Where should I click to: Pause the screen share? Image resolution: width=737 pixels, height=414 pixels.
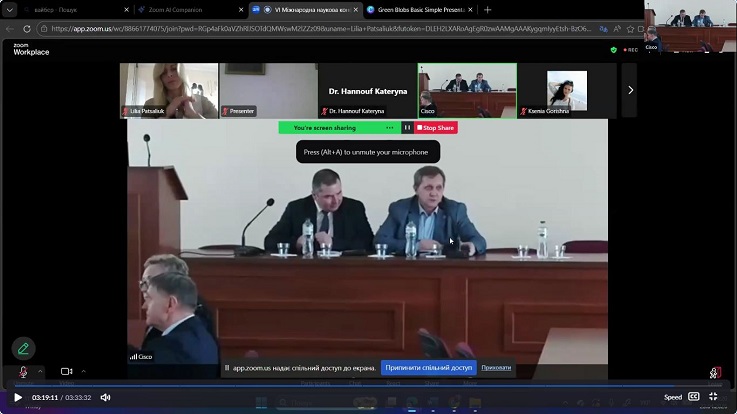tap(407, 128)
